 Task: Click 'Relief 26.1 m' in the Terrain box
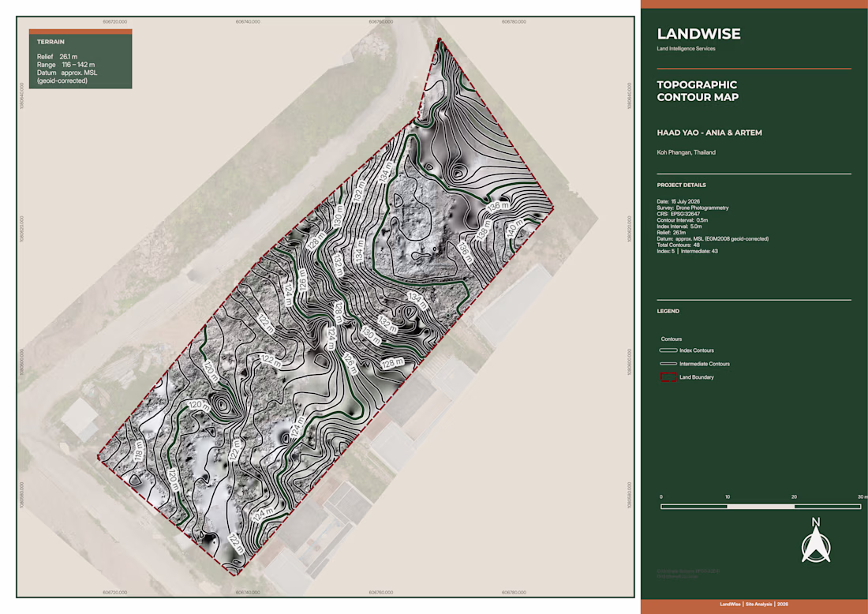(58, 57)
